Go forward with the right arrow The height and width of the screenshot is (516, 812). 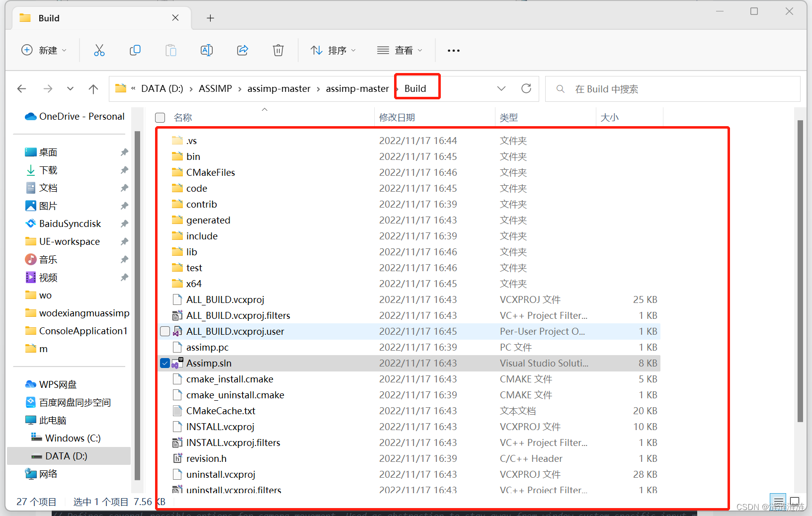pyautogui.click(x=48, y=89)
